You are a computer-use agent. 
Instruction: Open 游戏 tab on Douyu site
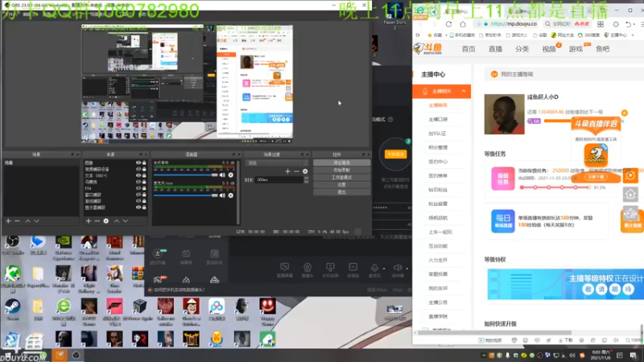[x=576, y=49]
